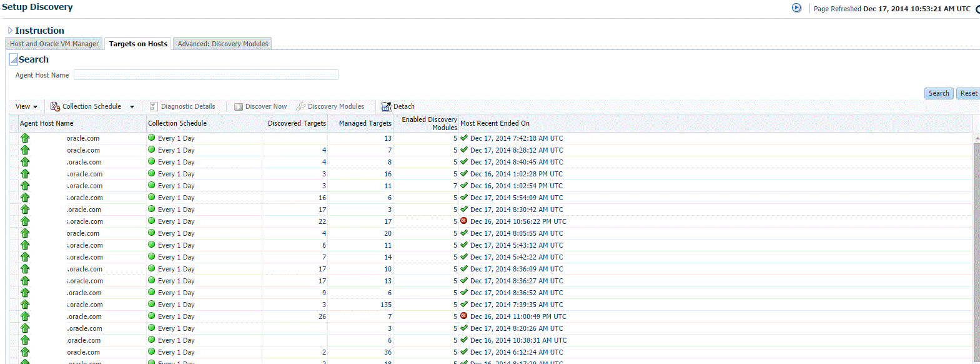Viewport: 980px width, 364px height.
Task: Click the Reset button
Action: click(969, 93)
